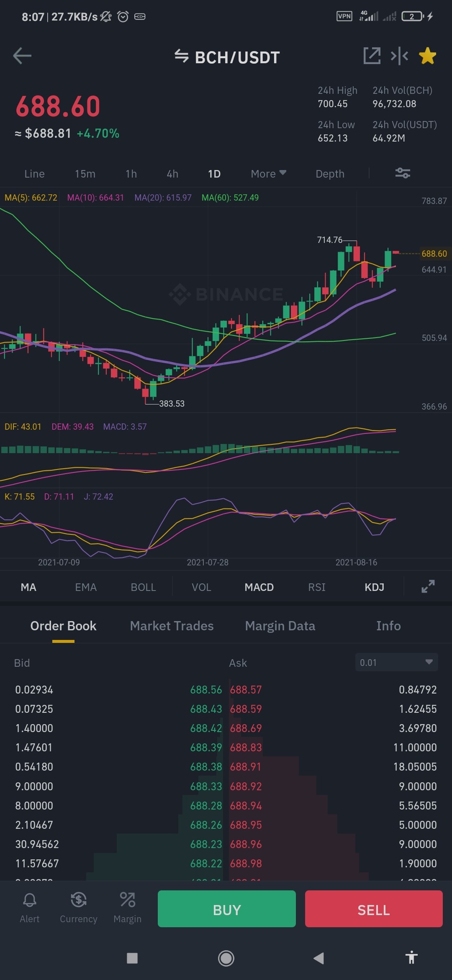Toggle the EMA indicator

tap(86, 587)
